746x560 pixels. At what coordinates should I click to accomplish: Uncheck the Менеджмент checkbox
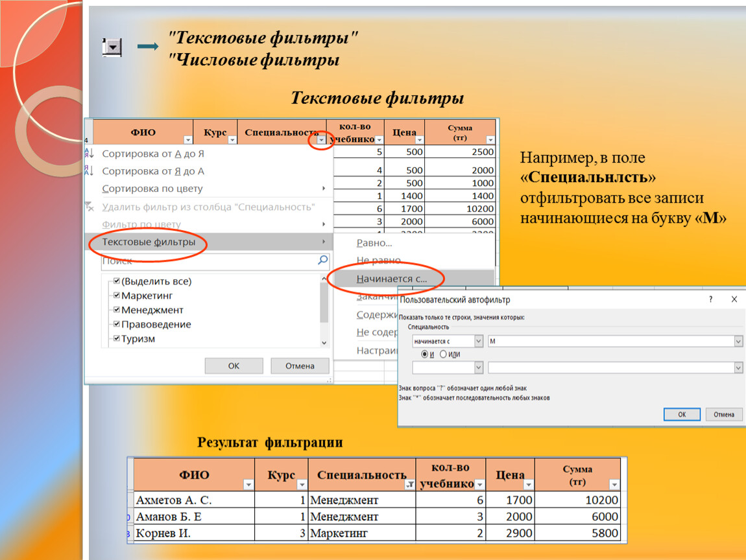117,309
